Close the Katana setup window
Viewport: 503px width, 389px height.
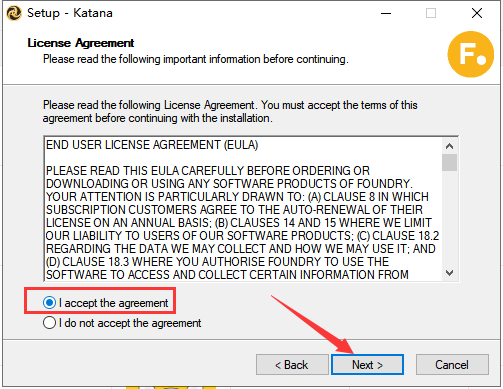(x=477, y=13)
